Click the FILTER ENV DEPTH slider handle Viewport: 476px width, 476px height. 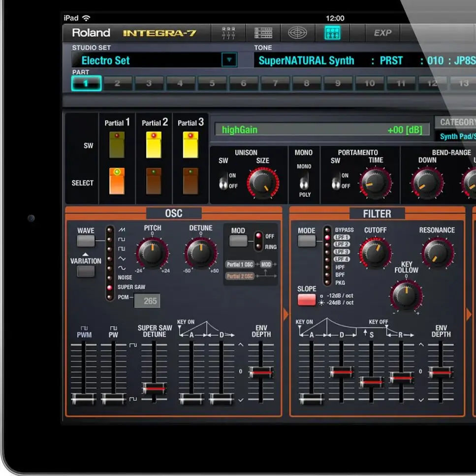point(441,372)
